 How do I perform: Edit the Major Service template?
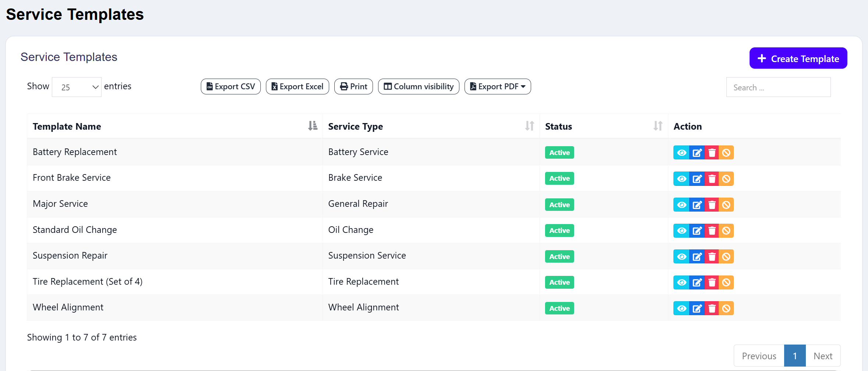click(x=697, y=205)
